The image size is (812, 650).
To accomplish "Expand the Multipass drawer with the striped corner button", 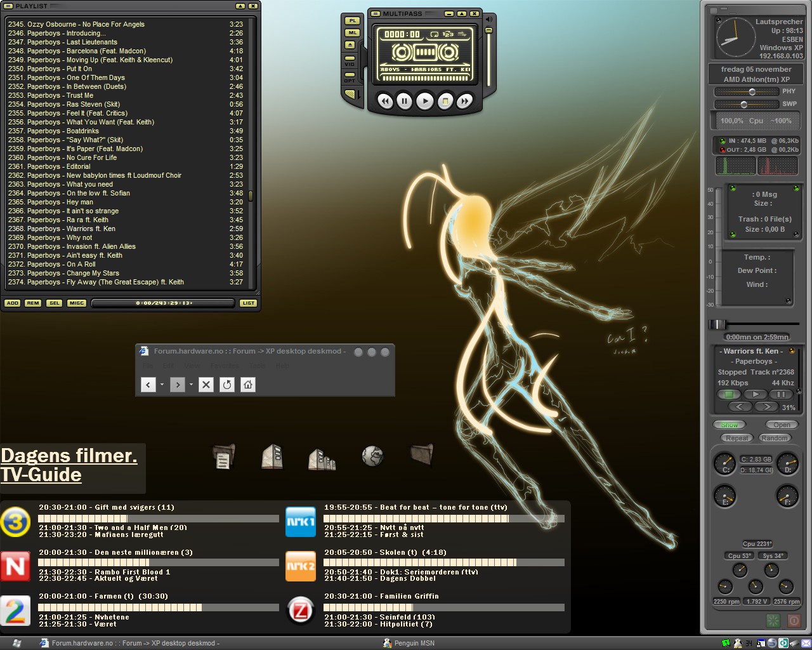I will [x=350, y=95].
